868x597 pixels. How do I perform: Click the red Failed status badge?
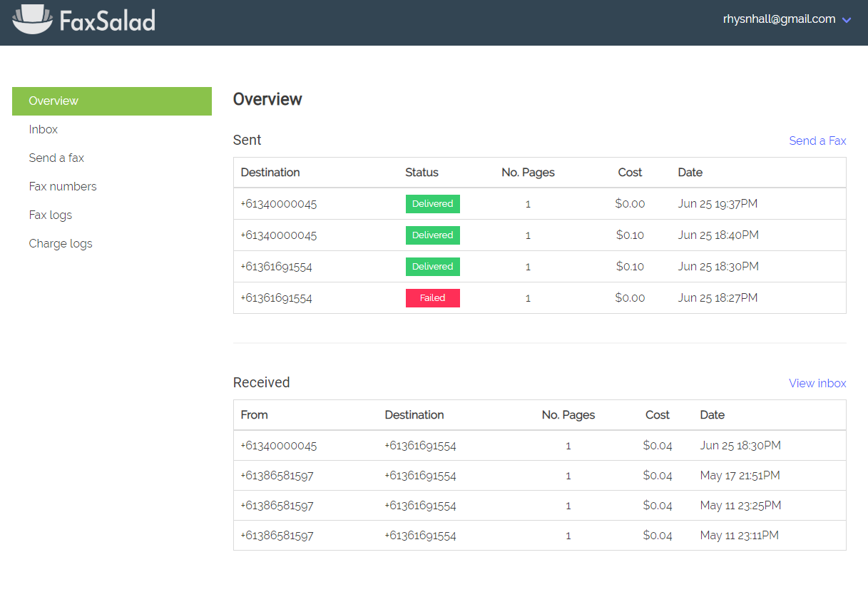tap(433, 298)
